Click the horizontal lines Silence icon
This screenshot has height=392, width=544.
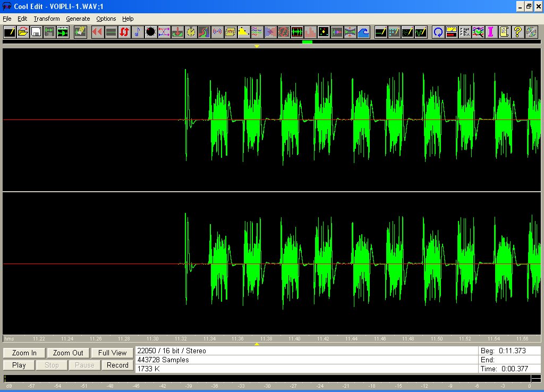[x=111, y=32]
